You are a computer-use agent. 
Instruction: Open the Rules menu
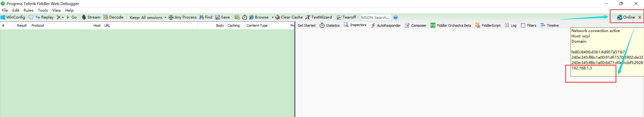click(28, 10)
